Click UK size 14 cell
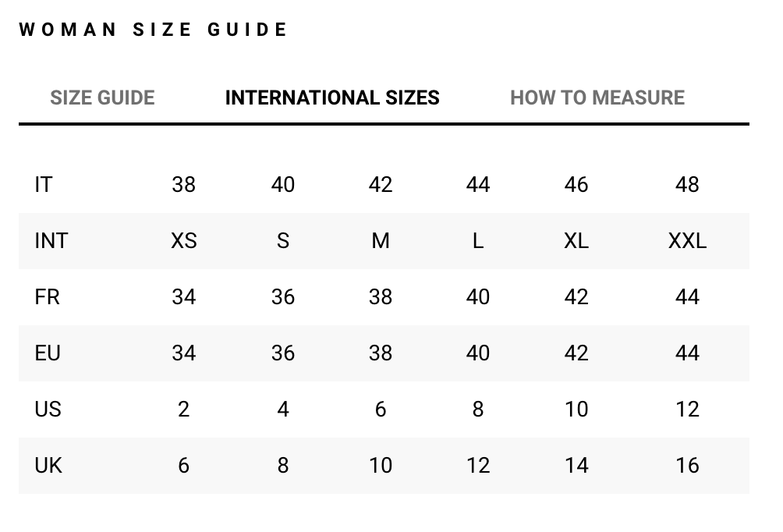Screen dimensions: 783x532 click(576, 466)
